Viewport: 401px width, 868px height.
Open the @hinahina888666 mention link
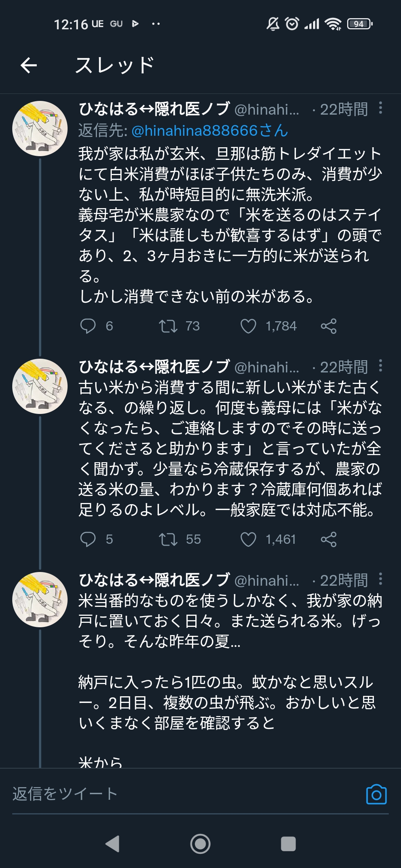(210, 131)
